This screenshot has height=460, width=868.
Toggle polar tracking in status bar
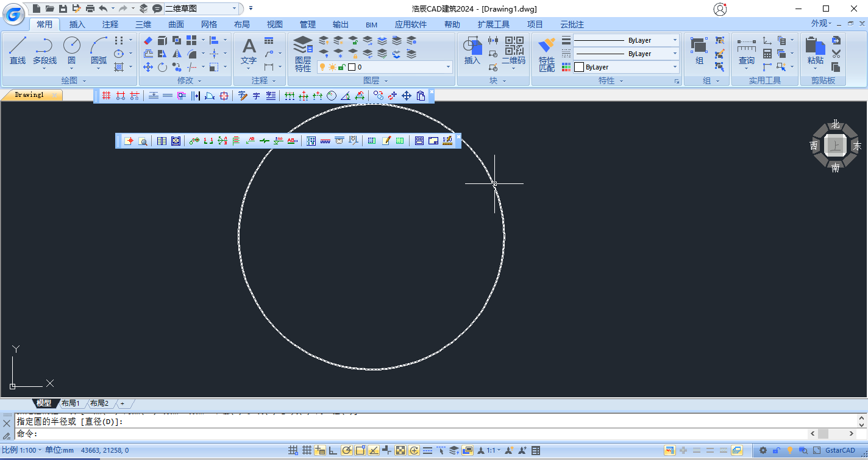347,450
